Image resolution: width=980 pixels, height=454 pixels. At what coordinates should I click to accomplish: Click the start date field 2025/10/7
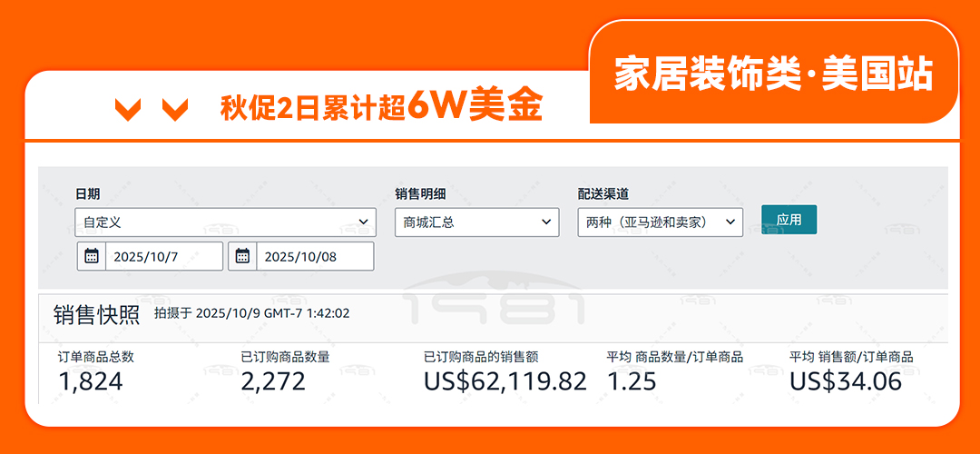[x=163, y=256]
